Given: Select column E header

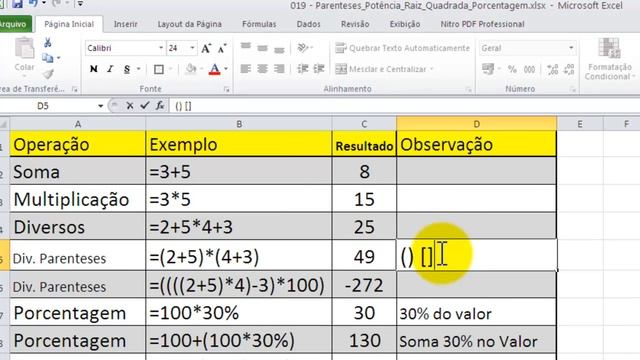Looking at the screenshot, I should click(x=580, y=124).
